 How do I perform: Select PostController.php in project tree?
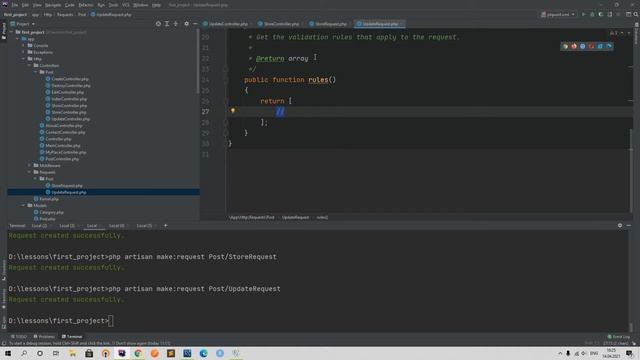coord(62,159)
